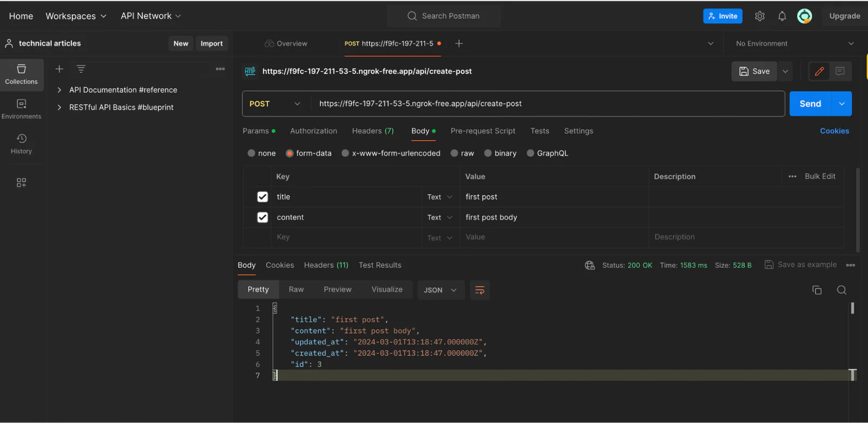Select the form-data body type
The height and width of the screenshot is (423, 868).
pyautogui.click(x=290, y=153)
